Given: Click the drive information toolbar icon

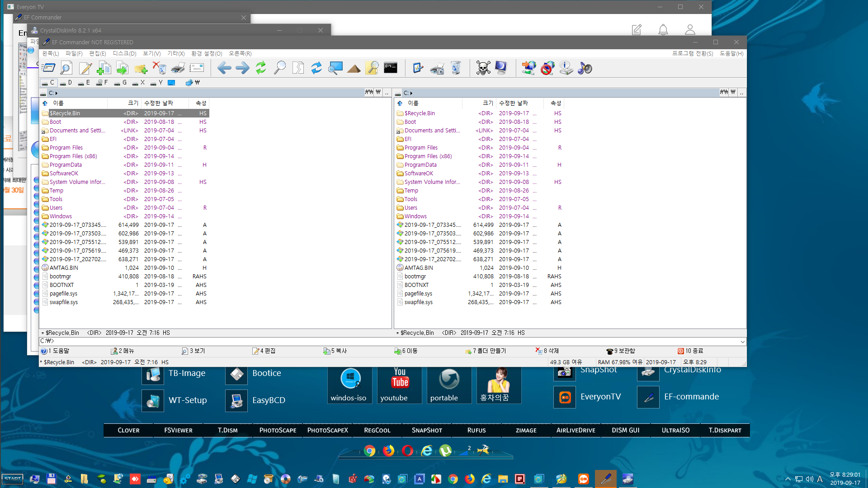Looking at the screenshot, I should point(566,68).
